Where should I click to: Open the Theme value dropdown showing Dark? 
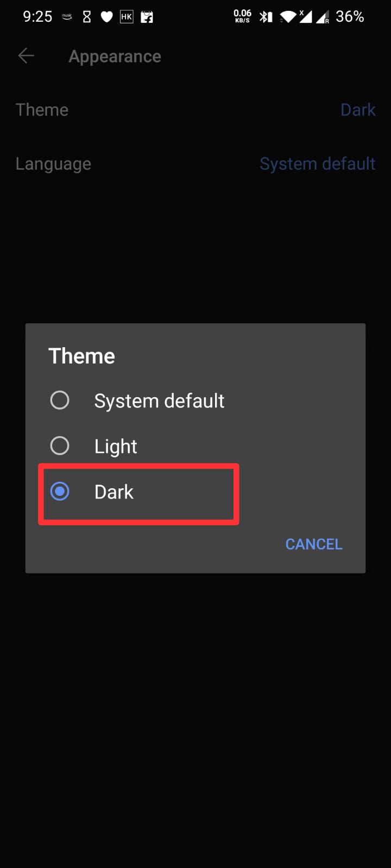357,110
